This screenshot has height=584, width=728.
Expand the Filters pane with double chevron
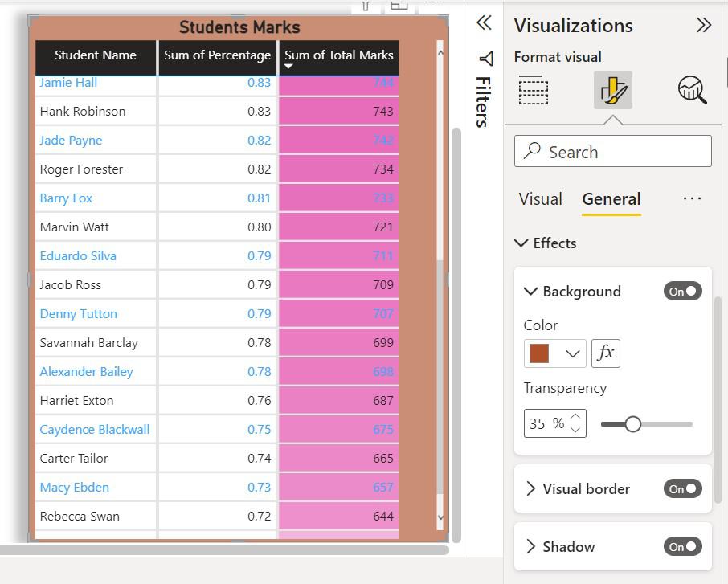coord(484,23)
